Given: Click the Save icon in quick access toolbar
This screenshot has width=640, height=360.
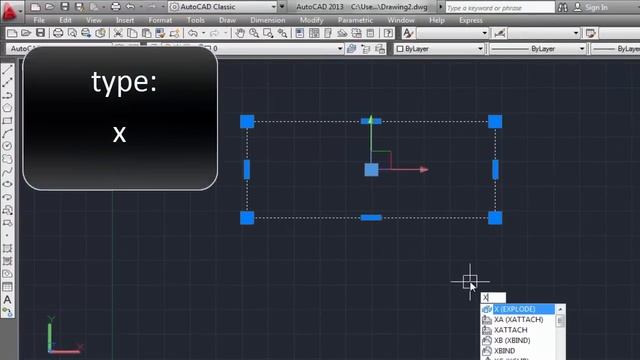Looking at the screenshot, I should 64,7.
